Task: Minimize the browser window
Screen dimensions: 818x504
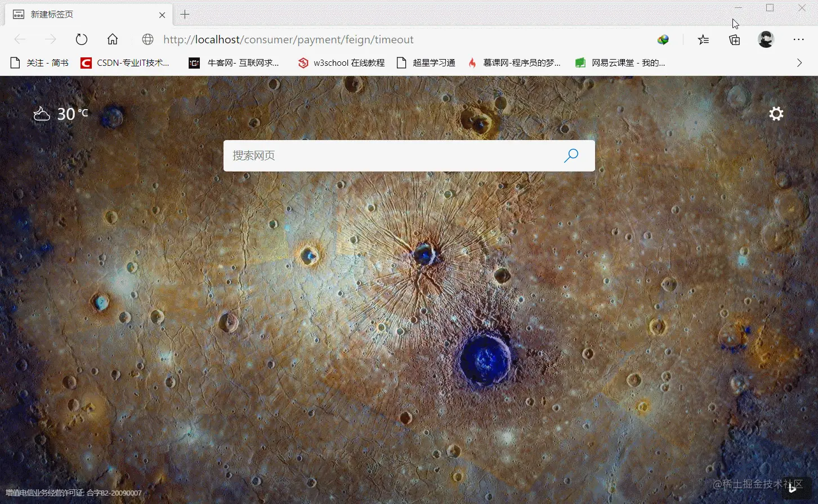Action: click(x=738, y=8)
